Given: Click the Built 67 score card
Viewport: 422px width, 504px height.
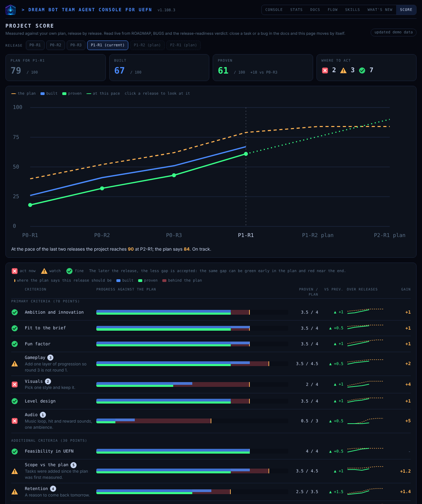Looking at the screenshot, I should (x=159, y=67).
